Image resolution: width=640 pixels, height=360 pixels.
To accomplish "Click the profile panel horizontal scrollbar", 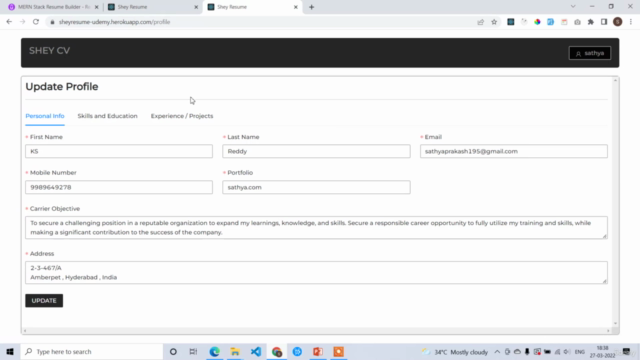I will click(x=316, y=331).
